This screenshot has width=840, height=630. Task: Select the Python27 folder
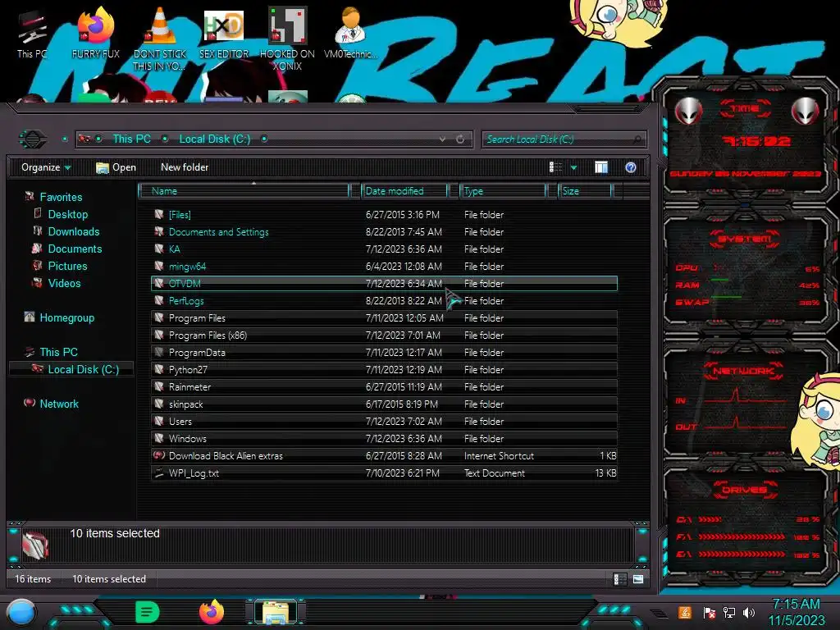click(384, 370)
